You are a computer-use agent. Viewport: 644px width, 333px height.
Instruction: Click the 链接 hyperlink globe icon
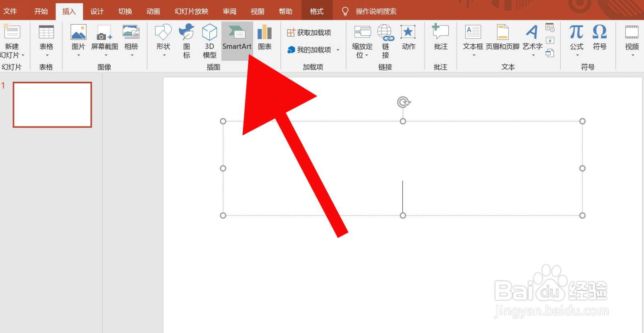click(x=386, y=32)
